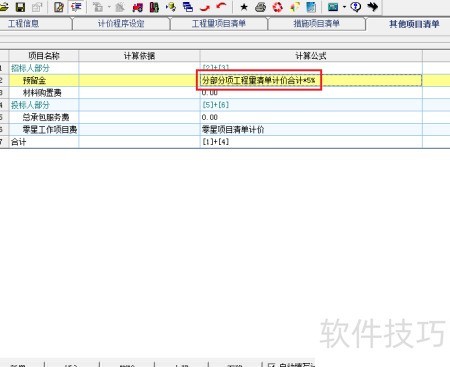Click the printer toolbar icon
This screenshot has width=450, height=367.
[261, 7]
